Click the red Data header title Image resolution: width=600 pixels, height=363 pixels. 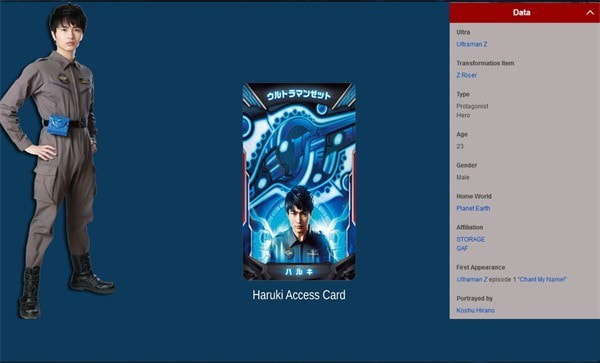pos(521,13)
